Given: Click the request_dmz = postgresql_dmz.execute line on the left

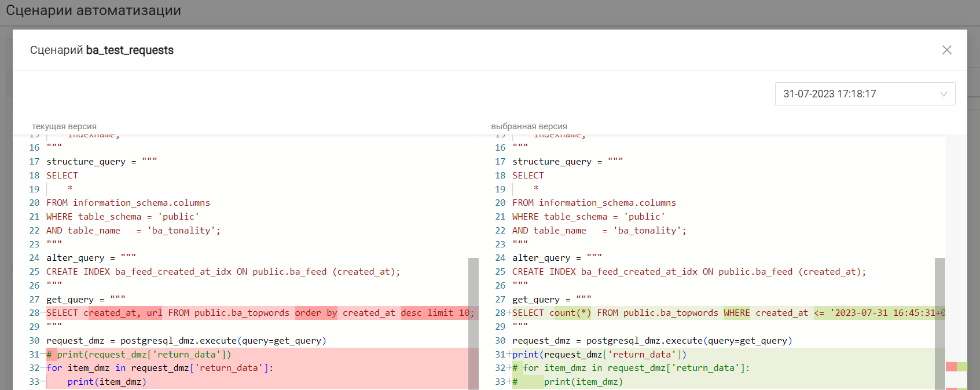Looking at the screenshot, I should point(186,341).
